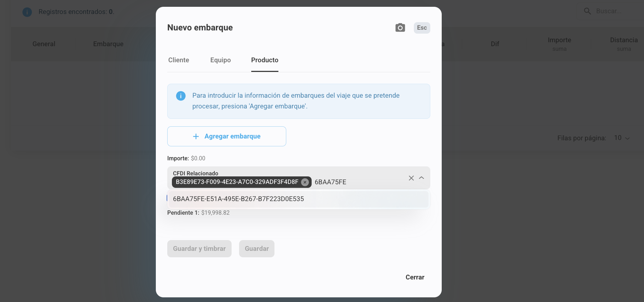Clear the CFDI Relacionado field
This screenshot has width=644, height=302.
click(x=411, y=178)
